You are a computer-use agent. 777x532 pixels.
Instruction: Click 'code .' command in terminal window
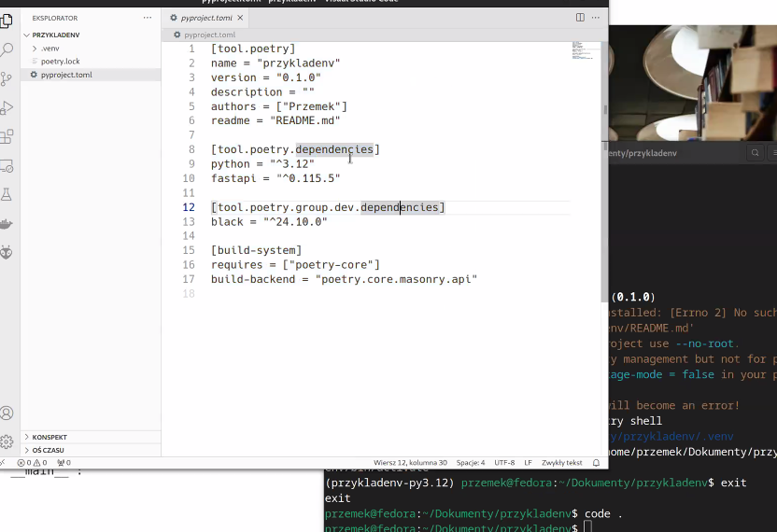click(603, 513)
